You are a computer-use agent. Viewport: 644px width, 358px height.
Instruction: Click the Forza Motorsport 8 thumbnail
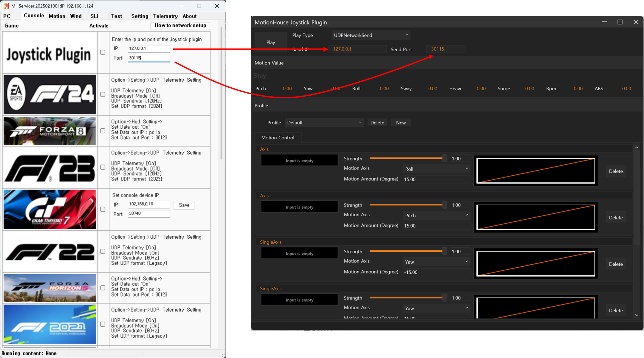(50, 131)
